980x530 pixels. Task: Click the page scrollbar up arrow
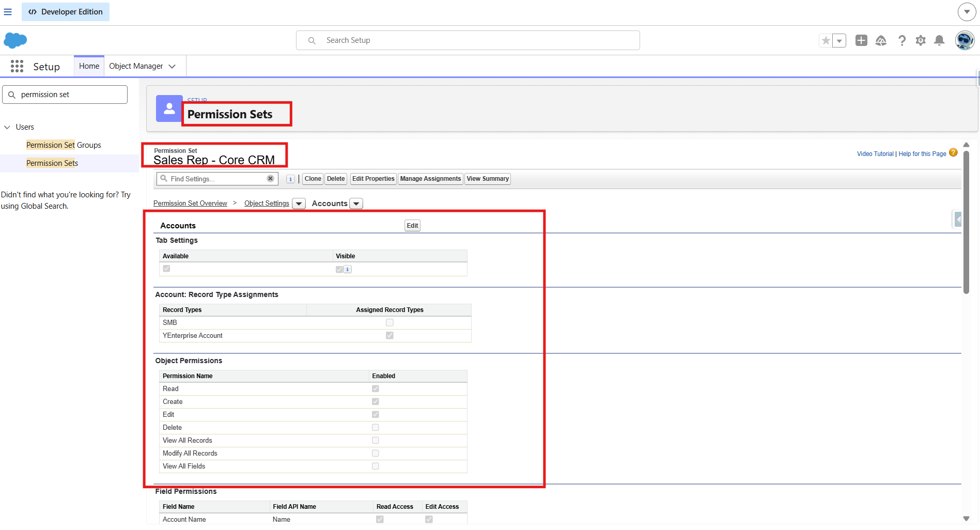966,145
